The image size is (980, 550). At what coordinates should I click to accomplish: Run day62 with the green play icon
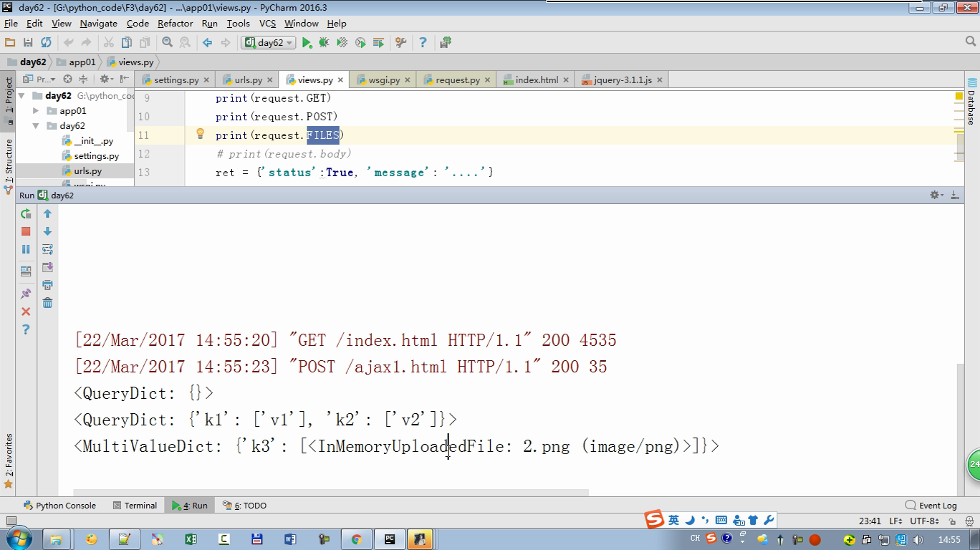point(307,43)
